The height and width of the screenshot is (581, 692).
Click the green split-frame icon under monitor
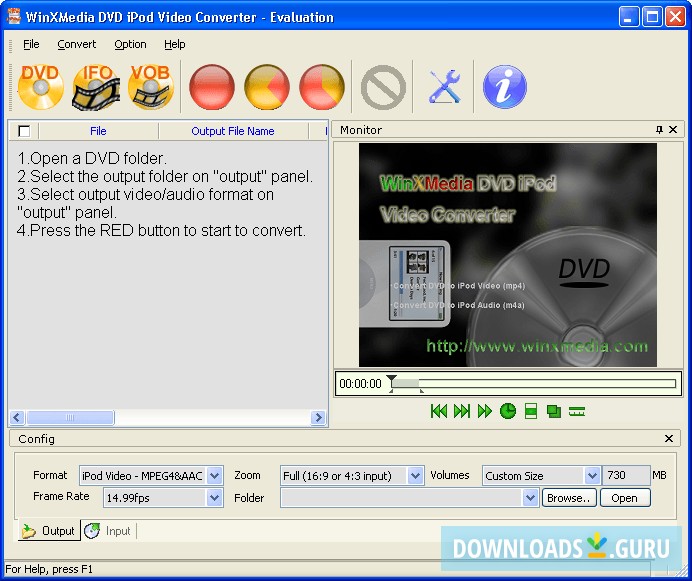pos(531,411)
